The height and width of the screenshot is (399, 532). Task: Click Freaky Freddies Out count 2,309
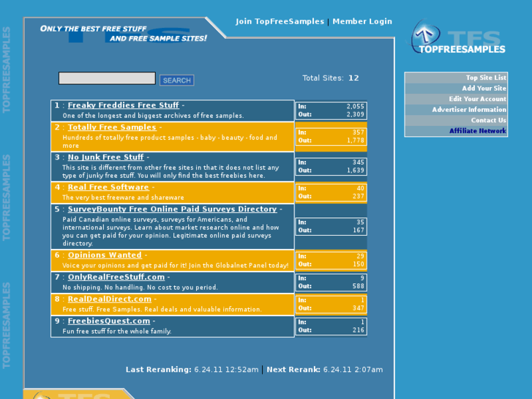coord(355,114)
